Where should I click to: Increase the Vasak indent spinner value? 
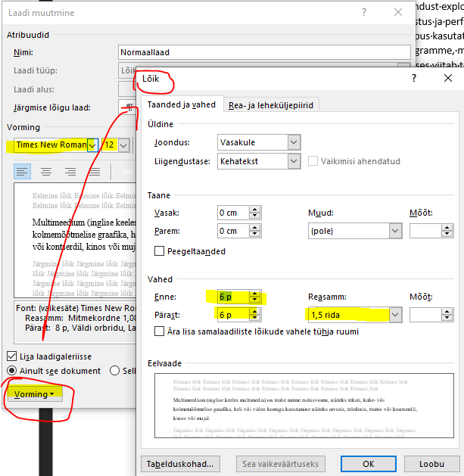click(x=255, y=208)
